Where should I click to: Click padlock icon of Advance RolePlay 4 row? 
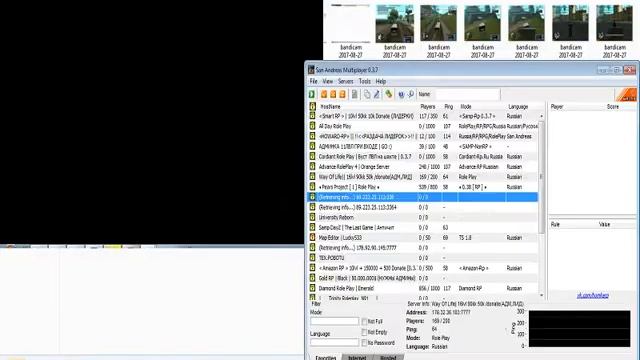[312, 167]
